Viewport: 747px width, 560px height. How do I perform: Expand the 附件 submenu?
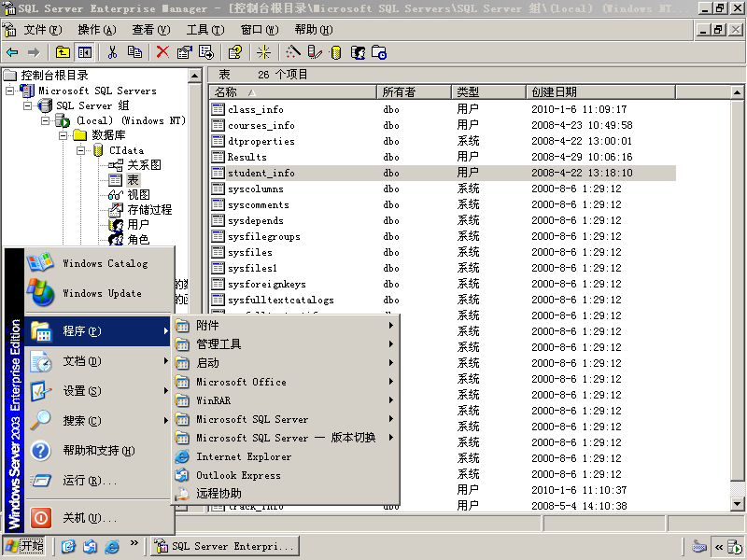(x=286, y=326)
